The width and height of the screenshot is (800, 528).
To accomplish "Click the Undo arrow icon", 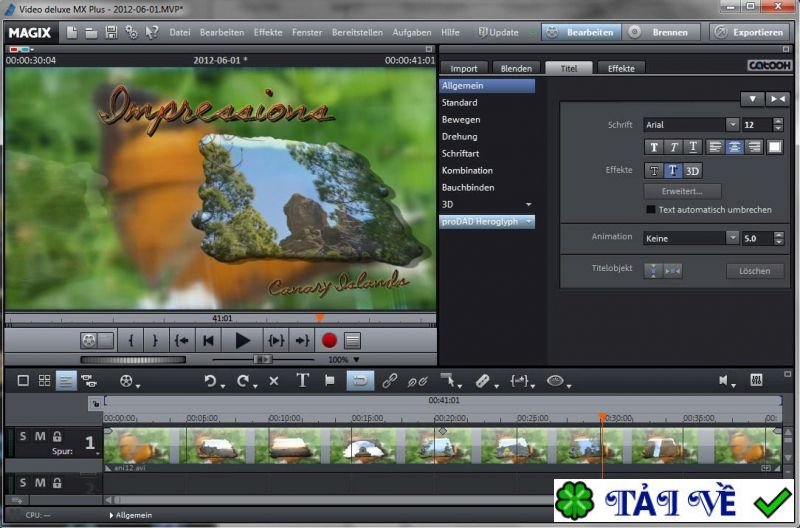I will click(x=210, y=381).
